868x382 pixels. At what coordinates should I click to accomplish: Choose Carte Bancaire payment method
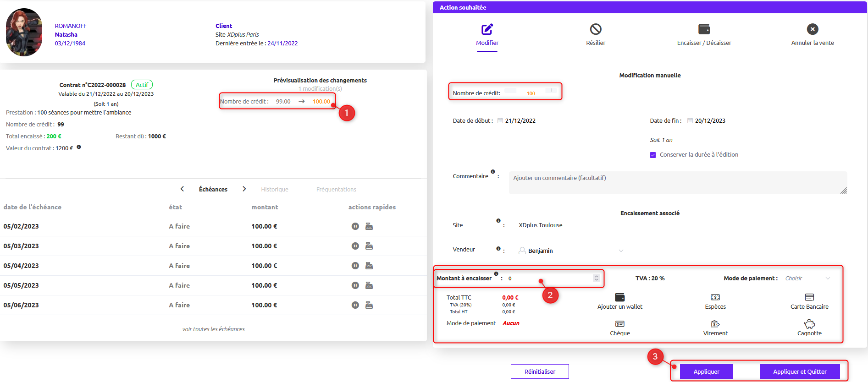(809, 298)
